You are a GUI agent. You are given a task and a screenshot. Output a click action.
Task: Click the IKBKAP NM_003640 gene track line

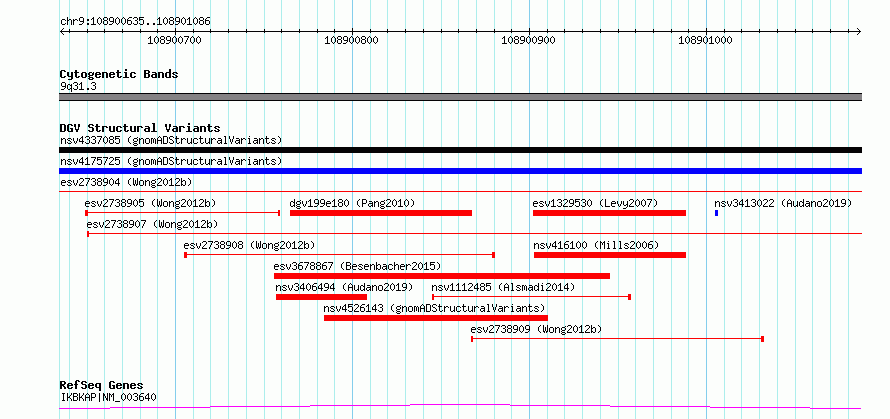click(460, 407)
